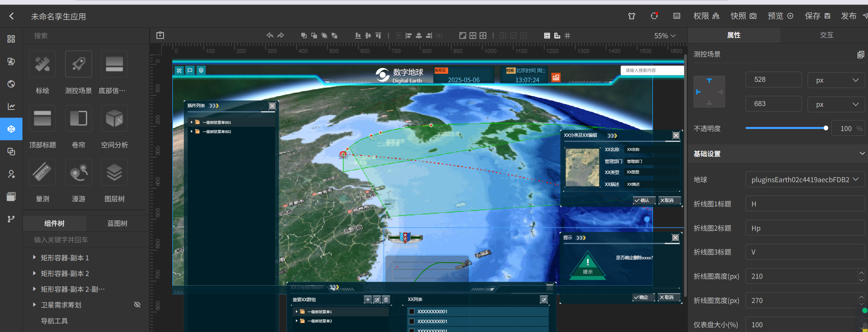This screenshot has width=868, height=332.
Task: Click the flag icon on canvas header
Action: pos(190,70)
